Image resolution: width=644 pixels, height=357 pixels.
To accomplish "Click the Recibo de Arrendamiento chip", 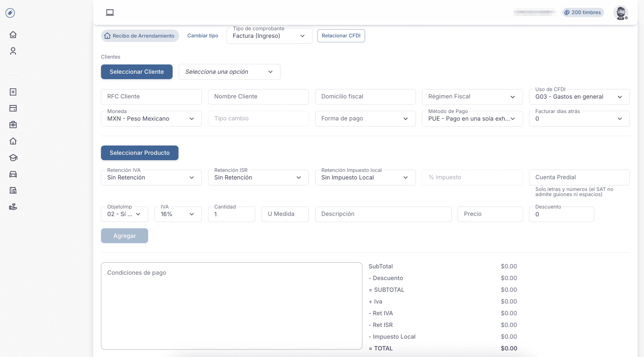I will (140, 36).
